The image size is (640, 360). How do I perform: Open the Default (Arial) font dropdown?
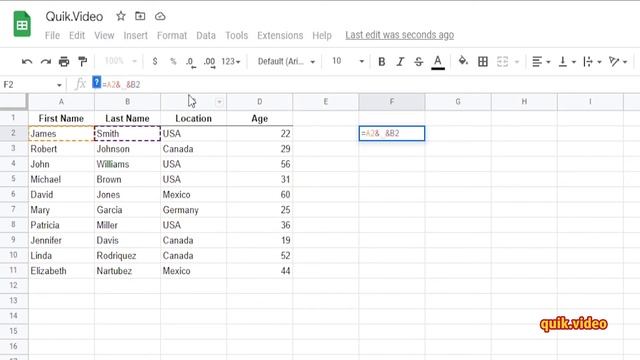click(x=286, y=62)
